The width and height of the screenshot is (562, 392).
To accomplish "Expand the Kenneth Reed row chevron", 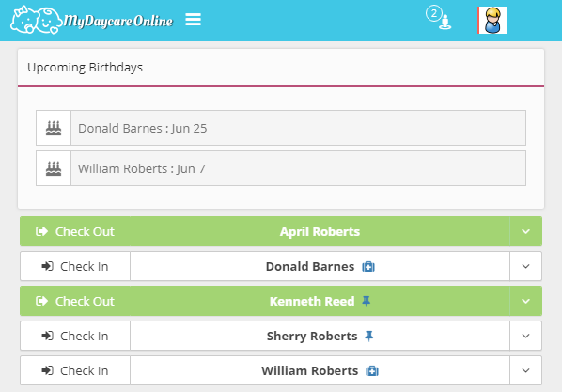I will [x=525, y=301].
